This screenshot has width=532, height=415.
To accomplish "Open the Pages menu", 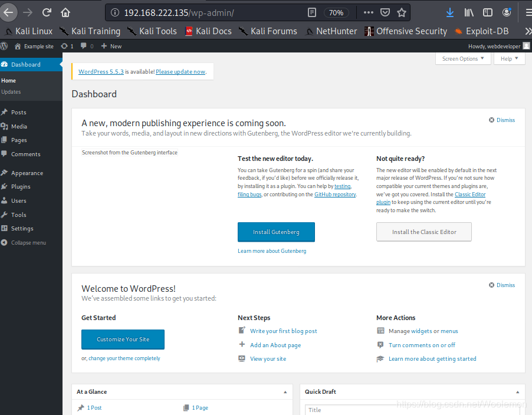I will pyautogui.click(x=19, y=140).
